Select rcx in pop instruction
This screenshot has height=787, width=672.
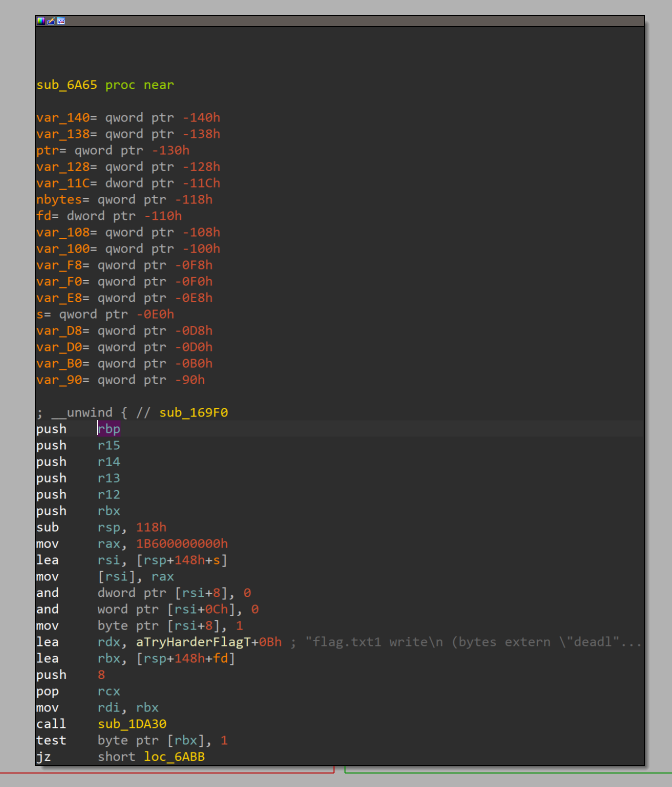[x=109, y=692]
